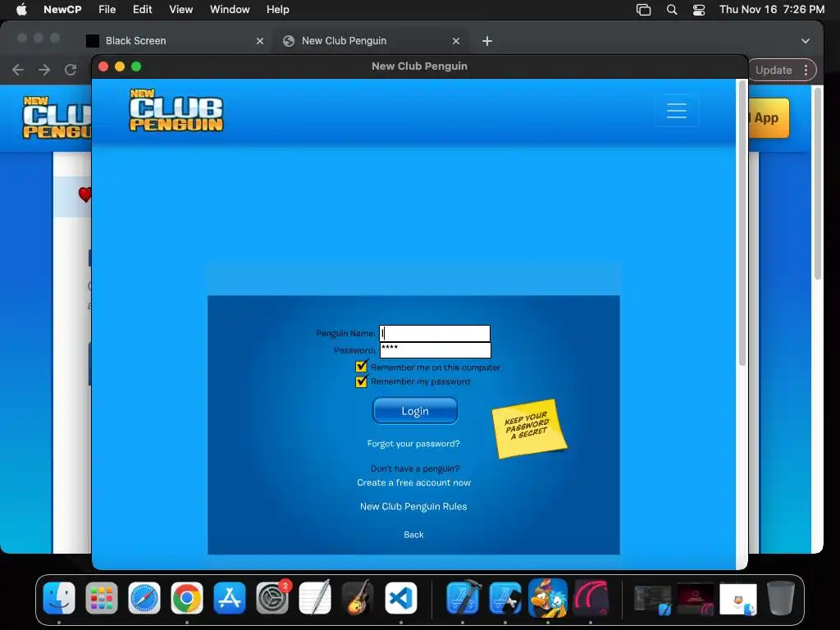This screenshot has height=630, width=840.
Task: Click the Login button
Action: (x=415, y=411)
